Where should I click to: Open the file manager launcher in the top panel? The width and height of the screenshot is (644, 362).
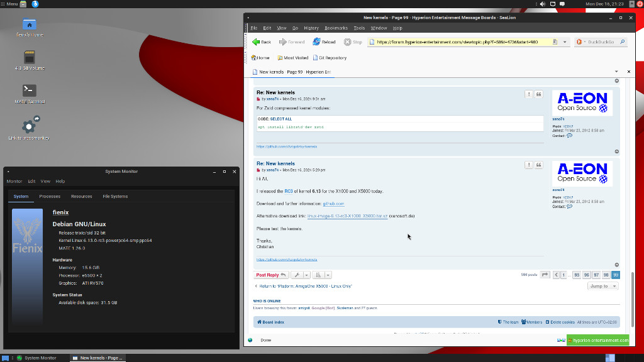[23, 4]
